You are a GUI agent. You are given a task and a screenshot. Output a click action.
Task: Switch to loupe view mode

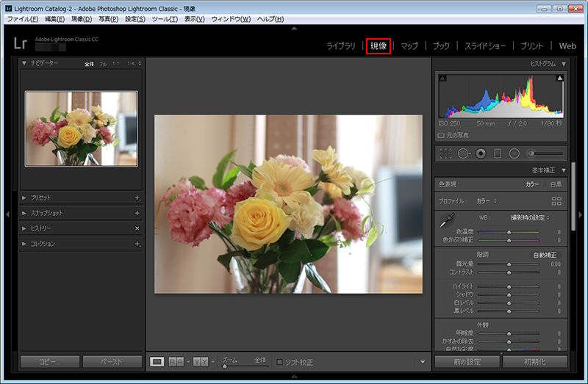click(157, 362)
